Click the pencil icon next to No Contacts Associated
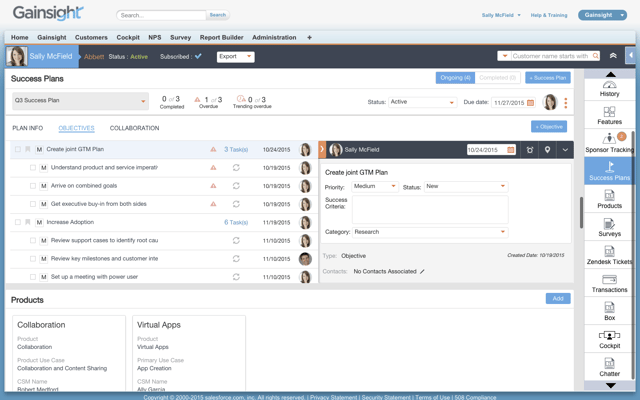The height and width of the screenshot is (400, 640). 422,271
